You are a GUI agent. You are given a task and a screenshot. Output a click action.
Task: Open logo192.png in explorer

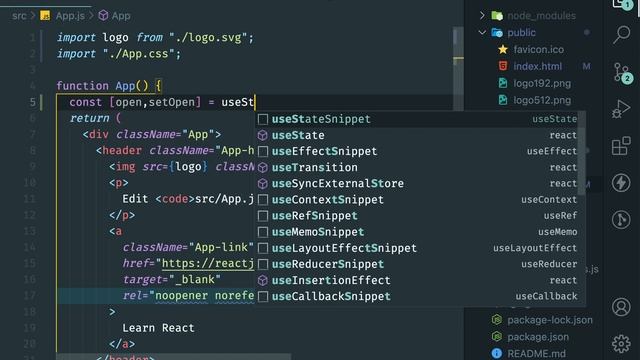coord(542,83)
